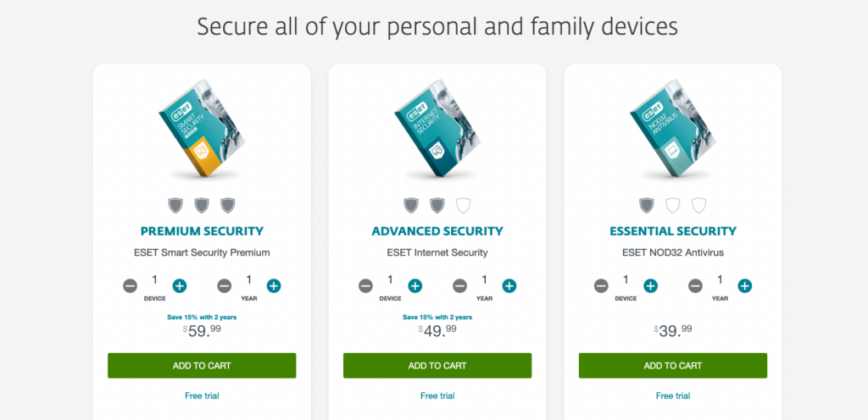Increase year count for Premium Security
The height and width of the screenshot is (420, 868).
tap(274, 285)
